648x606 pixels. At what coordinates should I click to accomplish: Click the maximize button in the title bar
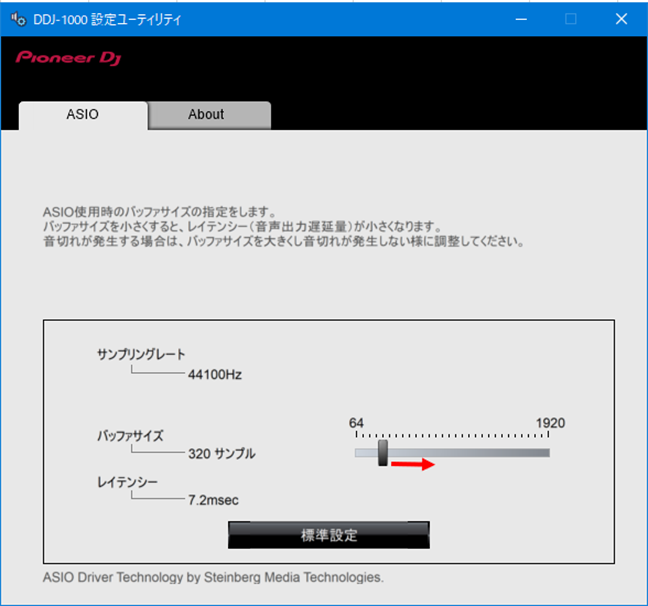pyautogui.click(x=571, y=19)
